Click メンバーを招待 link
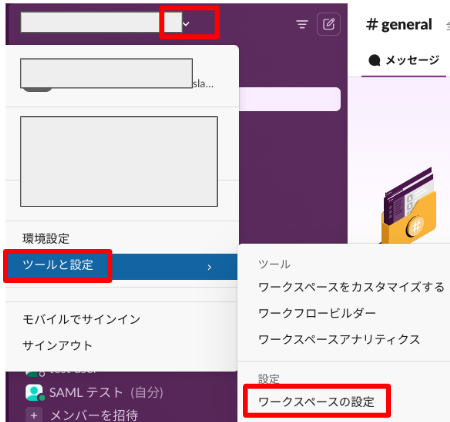The height and width of the screenshot is (422, 450). click(x=94, y=415)
